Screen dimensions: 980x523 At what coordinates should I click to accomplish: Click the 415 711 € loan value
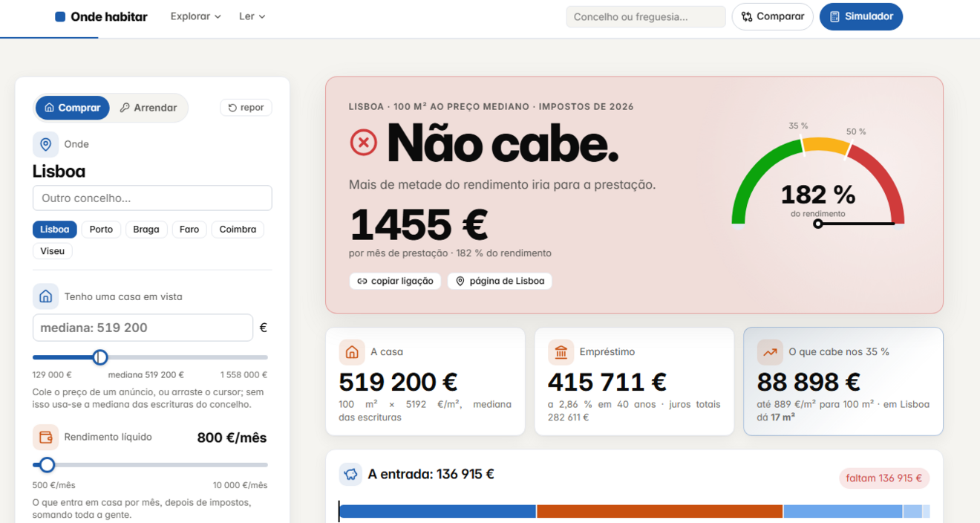tap(607, 382)
